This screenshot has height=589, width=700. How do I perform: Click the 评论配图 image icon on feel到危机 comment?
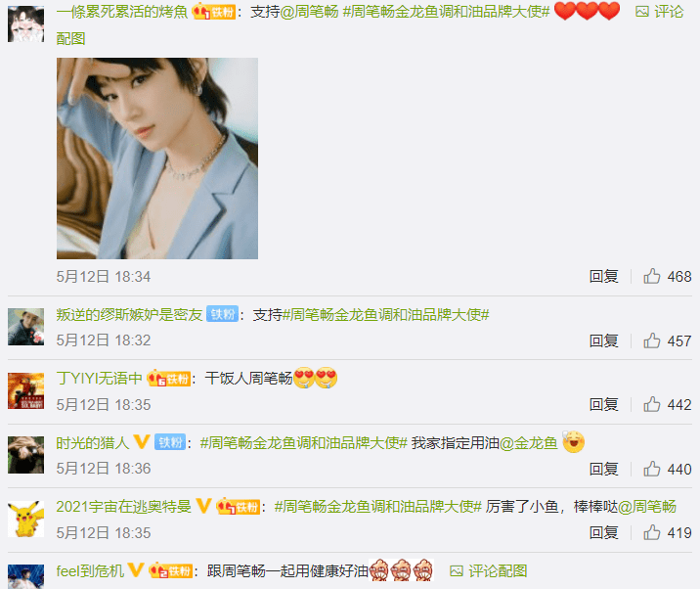pyautogui.click(x=457, y=570)
